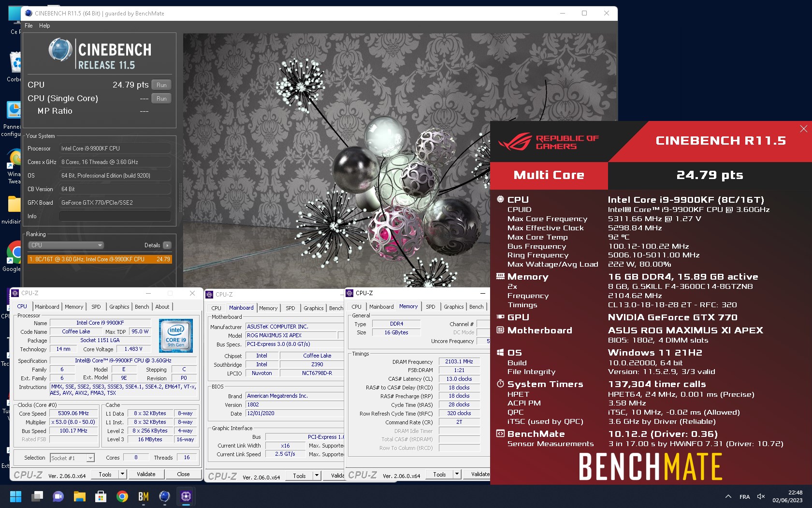Open BenchMate from the taskbar

pyautogui.click(x=144, y=496)
